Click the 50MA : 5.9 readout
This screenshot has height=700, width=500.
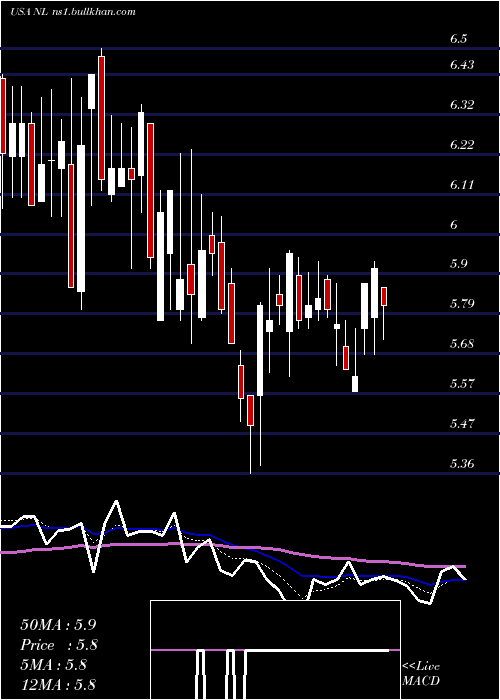point(58,625)
